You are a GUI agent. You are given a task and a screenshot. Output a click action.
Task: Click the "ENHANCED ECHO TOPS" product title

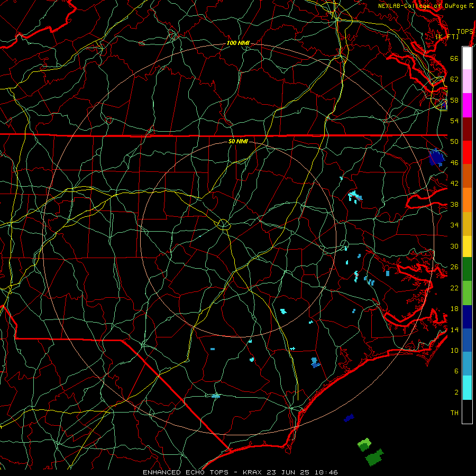[186, 472]
